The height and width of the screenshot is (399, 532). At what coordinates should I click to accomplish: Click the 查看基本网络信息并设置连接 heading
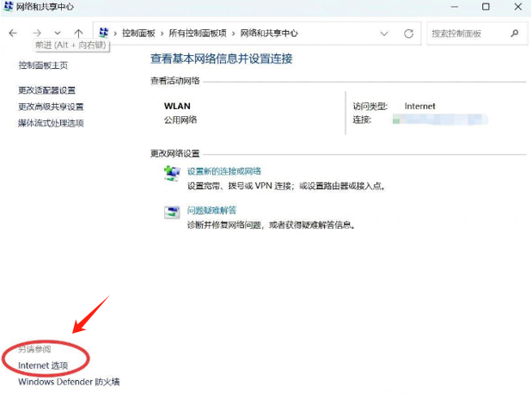(x=221, y=58)
